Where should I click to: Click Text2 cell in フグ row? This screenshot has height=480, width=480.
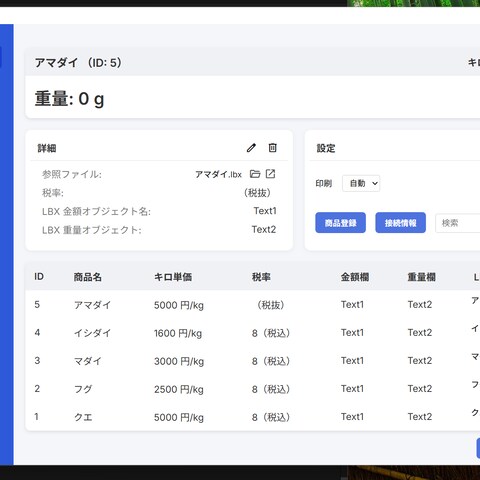420,389
